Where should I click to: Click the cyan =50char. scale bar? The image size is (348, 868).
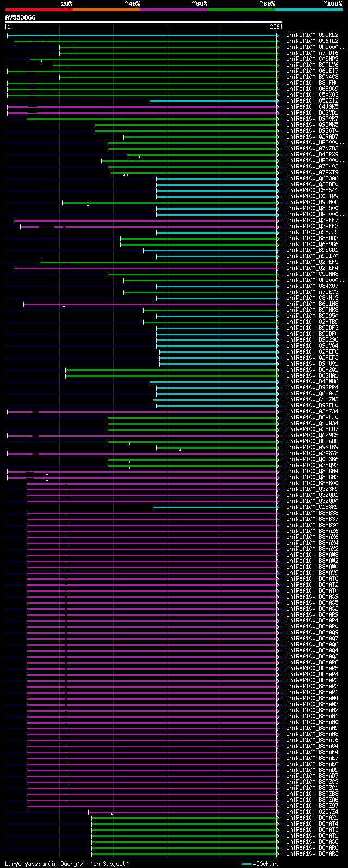[246, 864]
